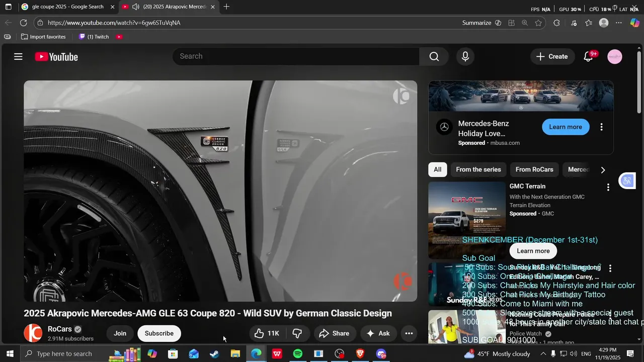Viewport: 644px width, 362px height.
Task: Subscribe to the RoCars channel
Action: (159, 333)
